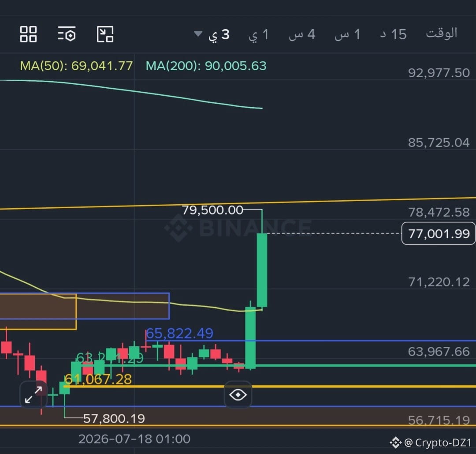Tap the picture-in-picture chart icon
476x454 pixels.
tap(105, 34)
